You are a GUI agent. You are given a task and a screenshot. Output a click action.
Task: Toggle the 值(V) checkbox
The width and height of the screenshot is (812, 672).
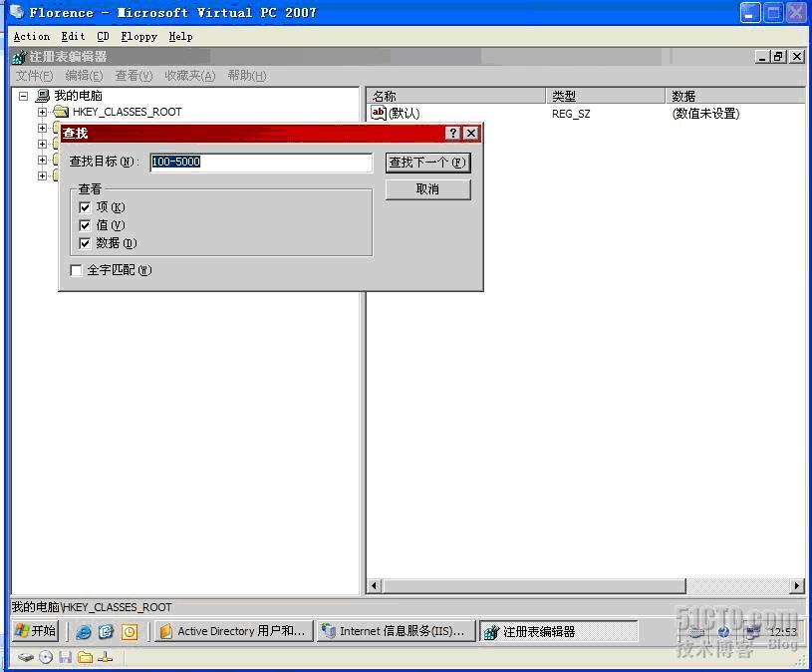(x=85, y=225)
